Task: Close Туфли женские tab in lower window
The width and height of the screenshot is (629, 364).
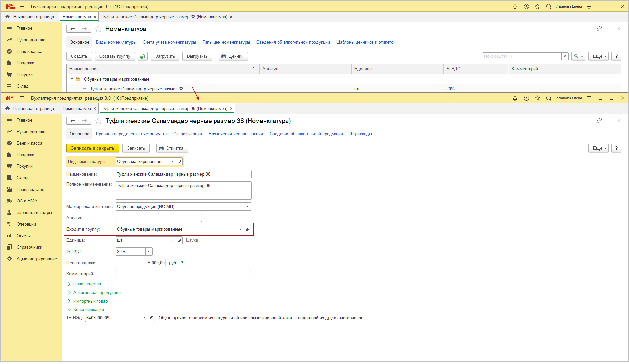Action: click(231, 108)
